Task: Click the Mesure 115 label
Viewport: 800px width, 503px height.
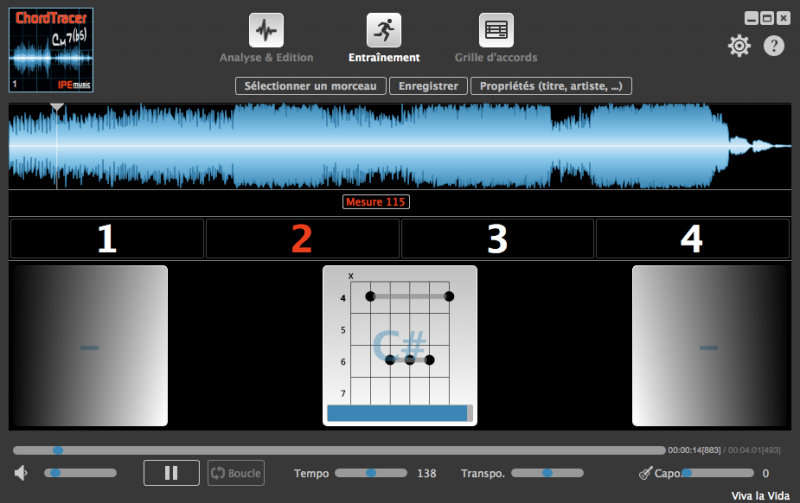Action: coord(376,202)
